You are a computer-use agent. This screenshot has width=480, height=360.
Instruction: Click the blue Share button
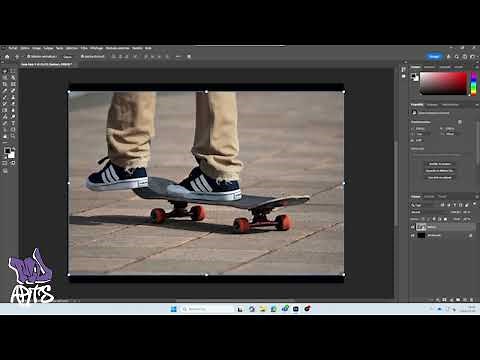(x=434, y=56)
